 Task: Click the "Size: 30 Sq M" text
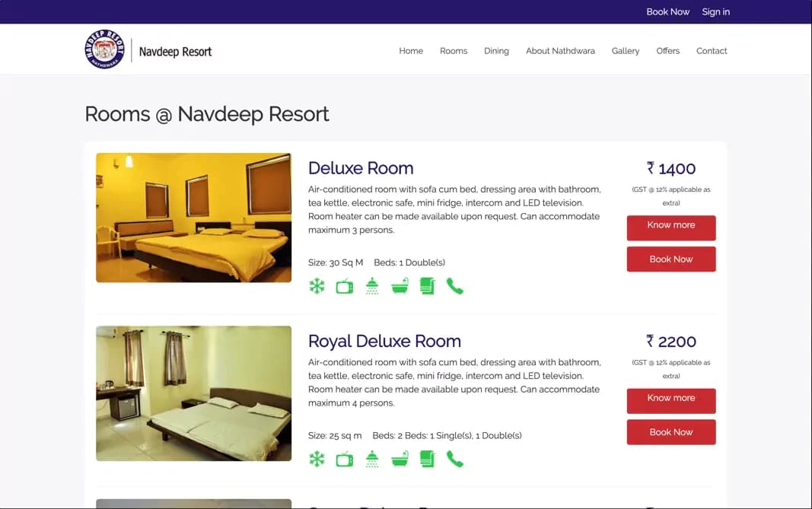point(336,262)
